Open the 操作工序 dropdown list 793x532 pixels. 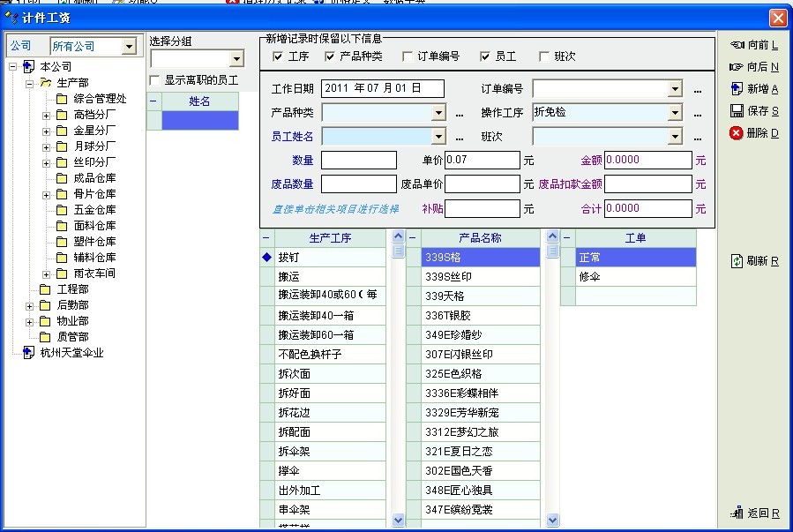tap(675, 113)
